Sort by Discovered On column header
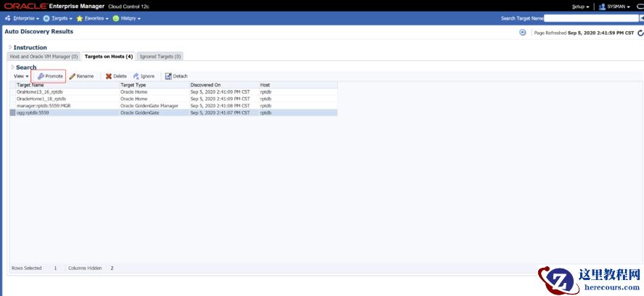The image size is (644, 296). click(x=224, y=85)
